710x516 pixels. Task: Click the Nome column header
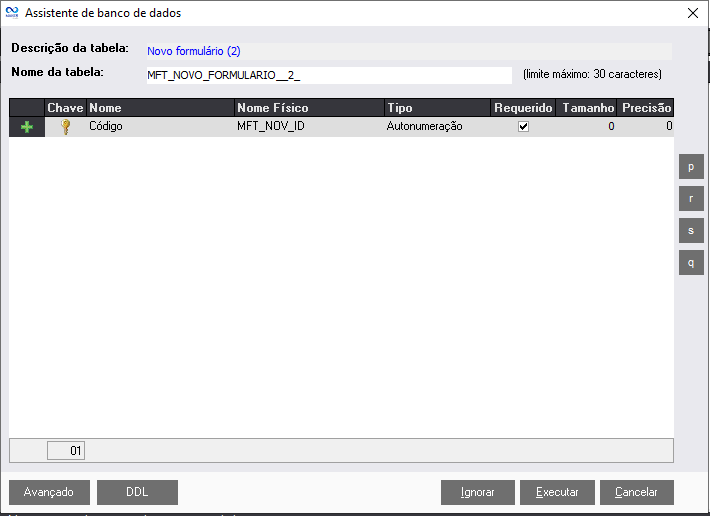[x=160, y=108]
